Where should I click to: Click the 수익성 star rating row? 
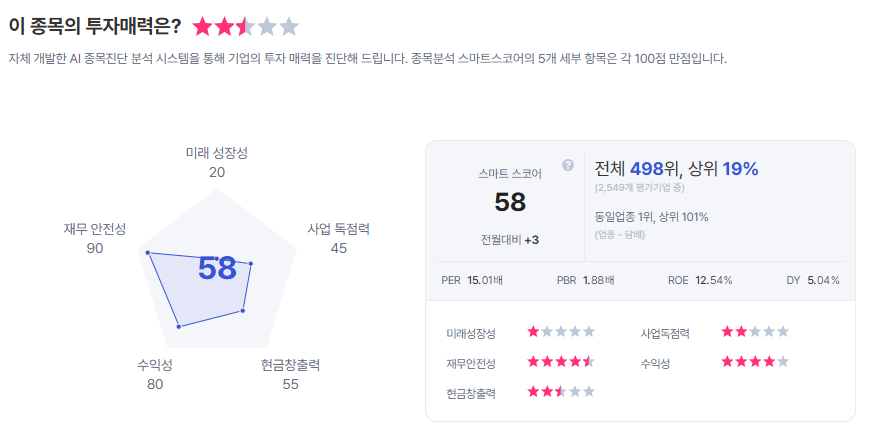[755, 361]
